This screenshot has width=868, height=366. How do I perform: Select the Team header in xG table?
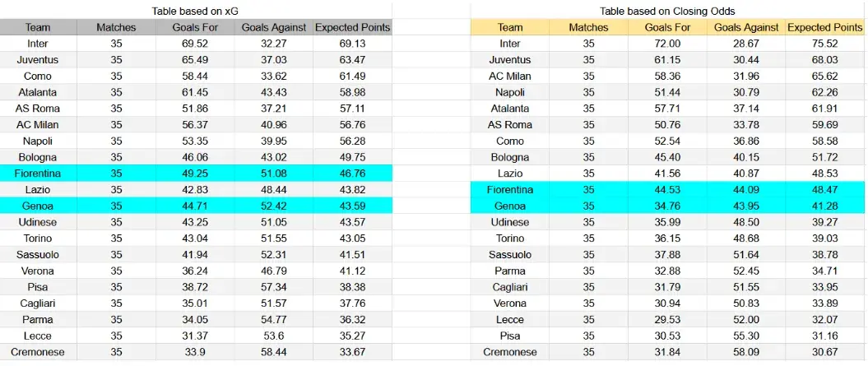(38, 27)
